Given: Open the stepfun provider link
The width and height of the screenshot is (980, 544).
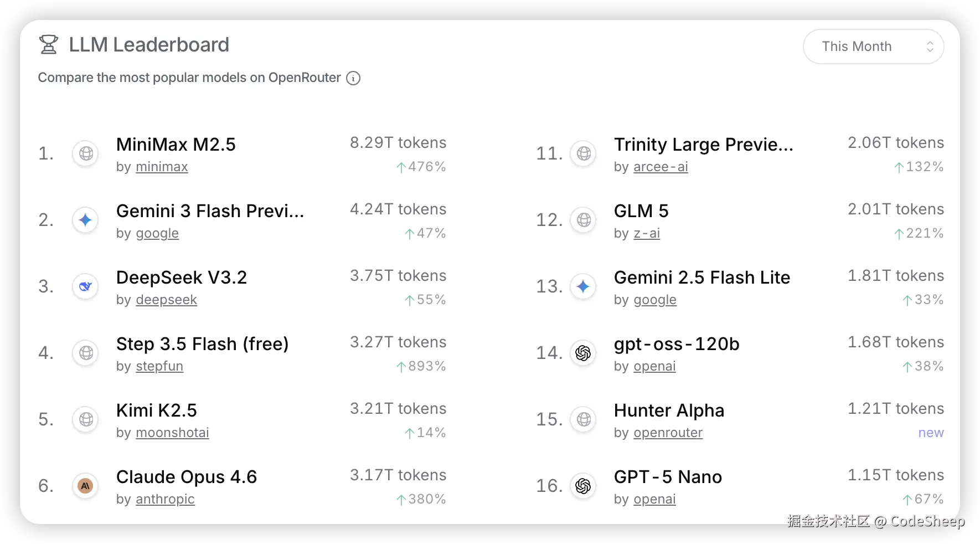Looking at the screenshot, I should (x=159, y=366).
